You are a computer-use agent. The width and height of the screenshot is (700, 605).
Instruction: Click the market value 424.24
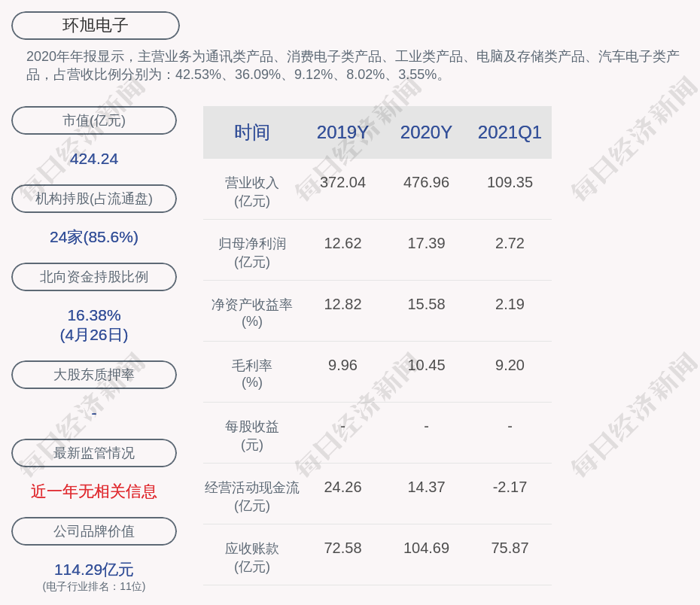94,159
